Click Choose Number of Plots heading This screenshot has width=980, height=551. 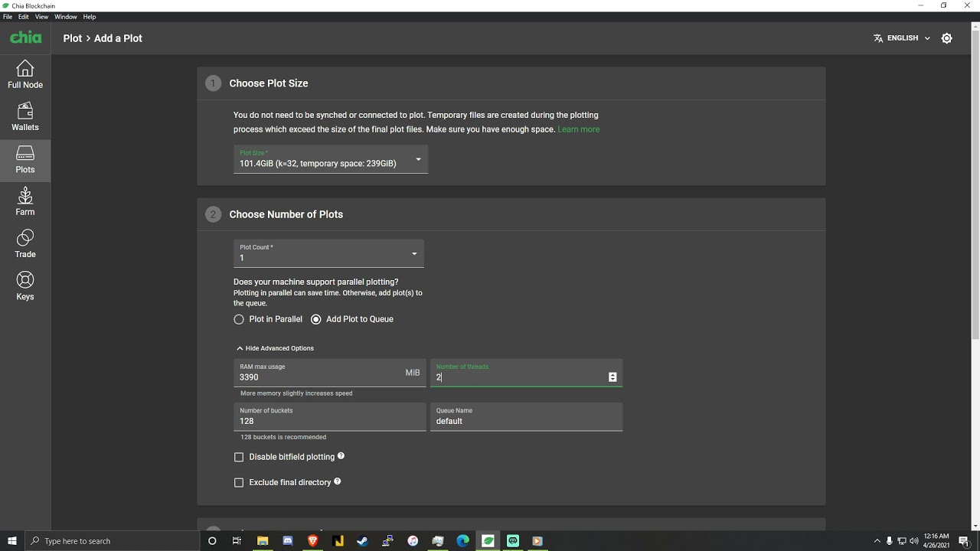coord(286,214)
